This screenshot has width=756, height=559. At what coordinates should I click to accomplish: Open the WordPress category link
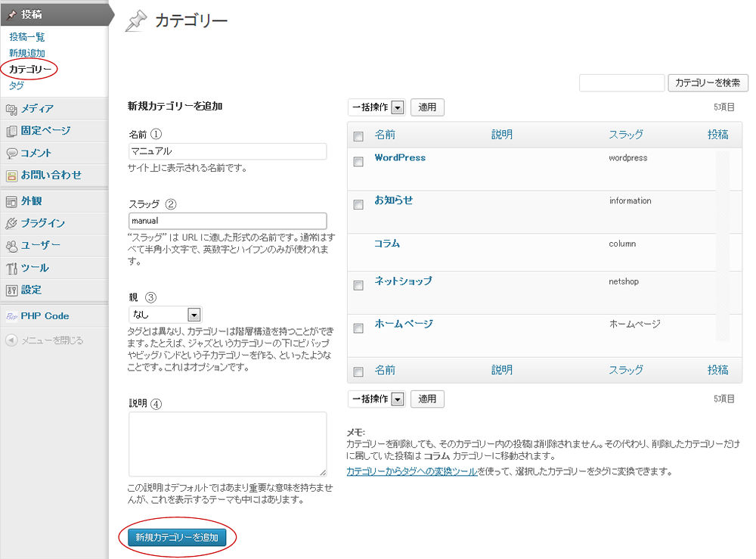pyautogui.click(x=400, y=158)
